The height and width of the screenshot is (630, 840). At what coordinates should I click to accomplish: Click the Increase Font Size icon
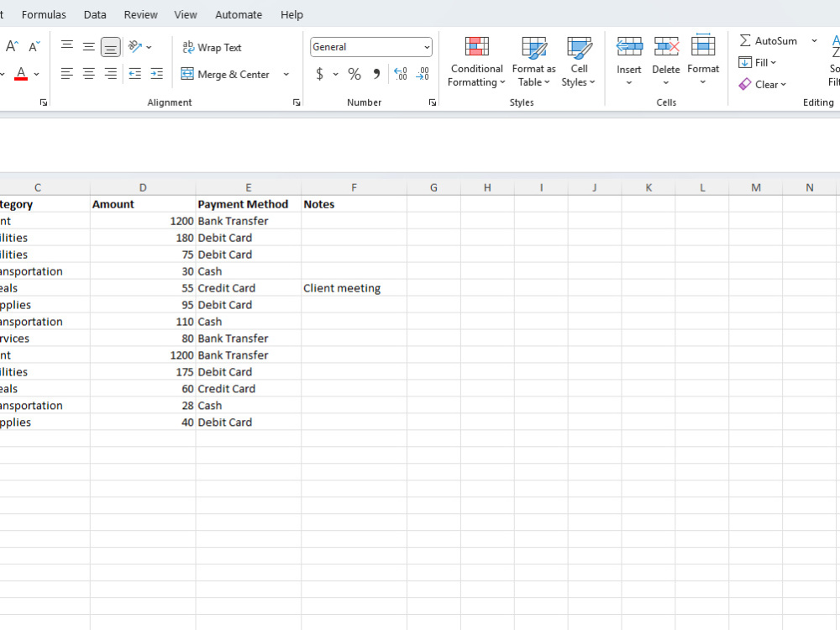pos(12,46)
